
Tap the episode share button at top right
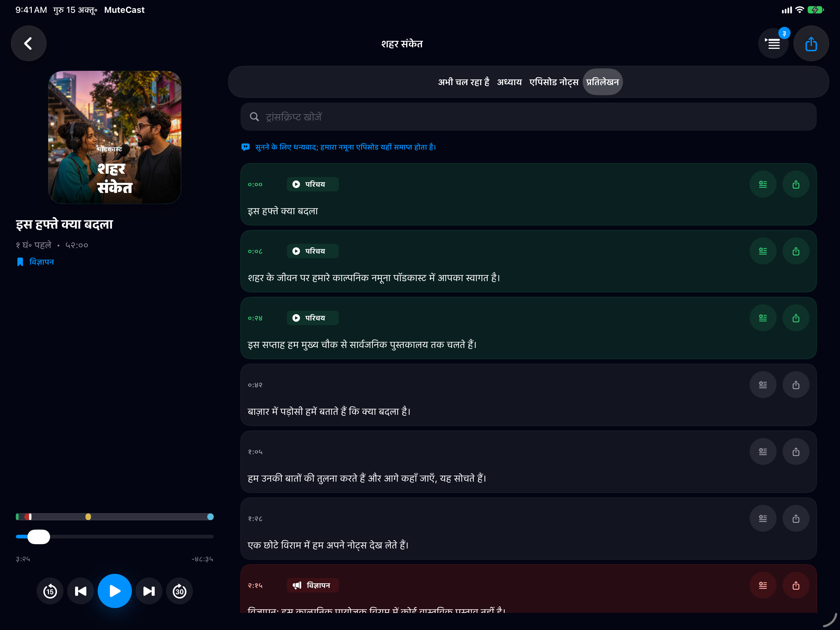[811, 44]
